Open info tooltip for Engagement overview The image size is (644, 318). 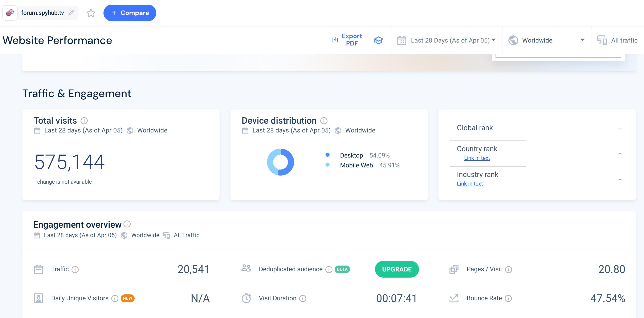[127, 224]
